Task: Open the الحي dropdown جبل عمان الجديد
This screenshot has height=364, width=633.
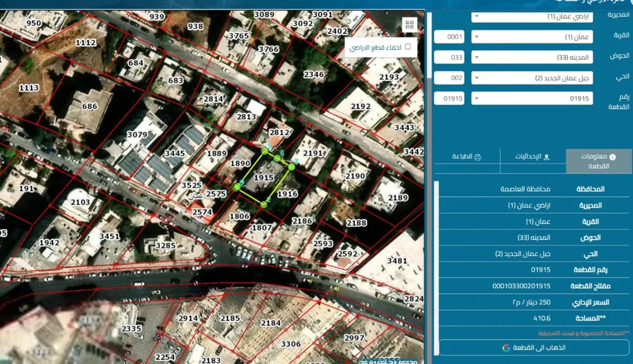Action: click(x=532, y=78)
